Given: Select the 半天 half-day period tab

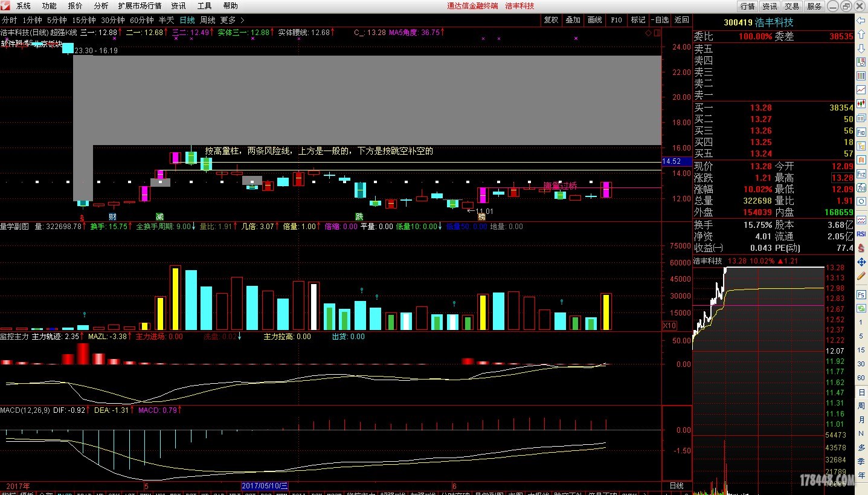Looking at the screenshot, I should point(166,20).
